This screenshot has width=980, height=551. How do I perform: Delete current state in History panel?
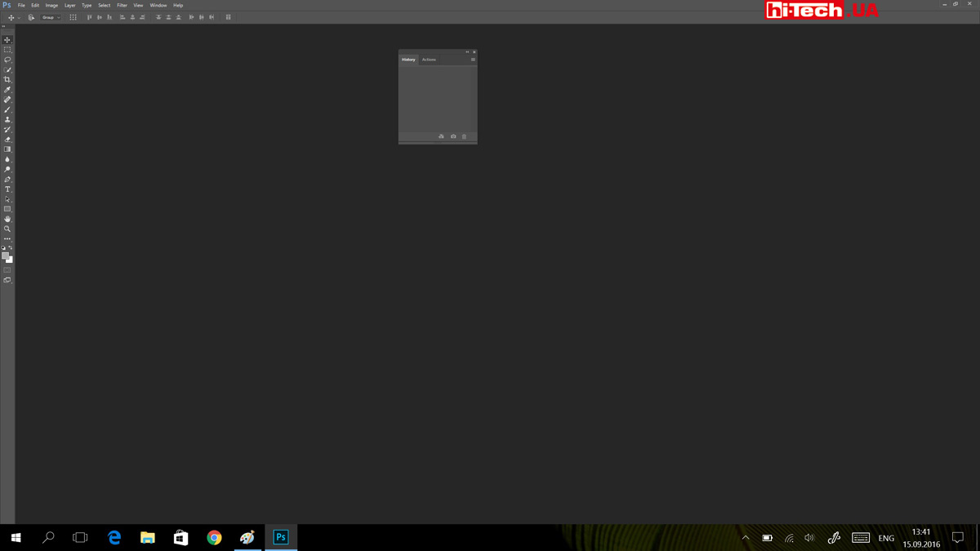pos(464,136)
